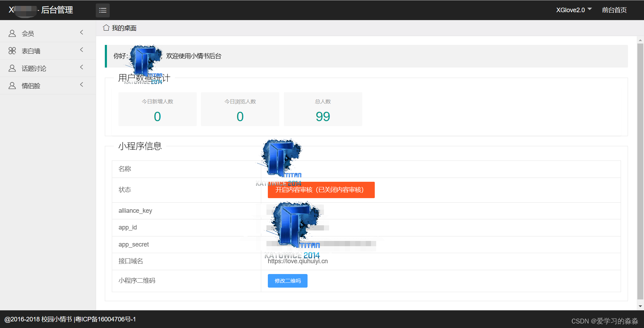Click the 情侣脸 user icon

[12, 86]
